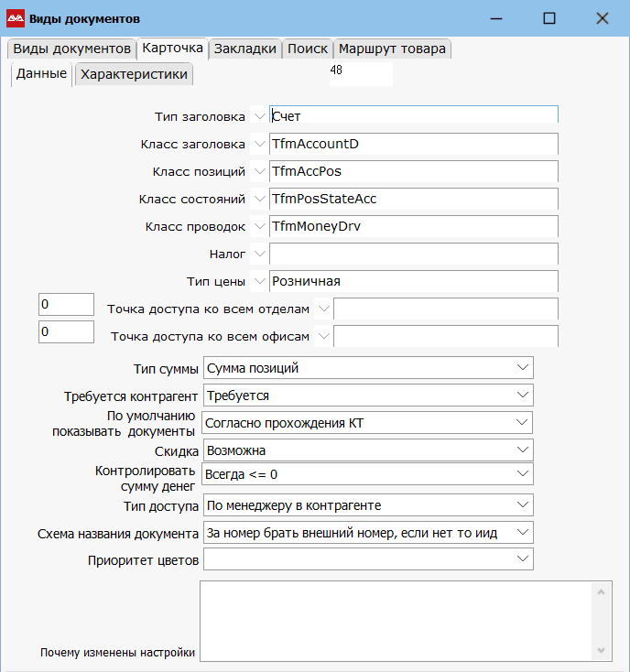This screenshot has height=672, width=630.
Task: Open the Тип суммы dropdown
Action: tap(523, 368)
